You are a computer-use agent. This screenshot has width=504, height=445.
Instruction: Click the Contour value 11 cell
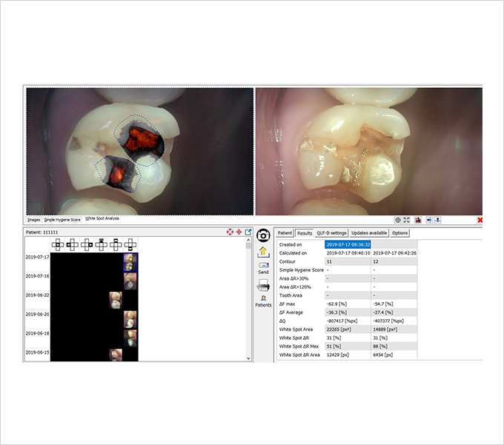click(x=348, y=261)
